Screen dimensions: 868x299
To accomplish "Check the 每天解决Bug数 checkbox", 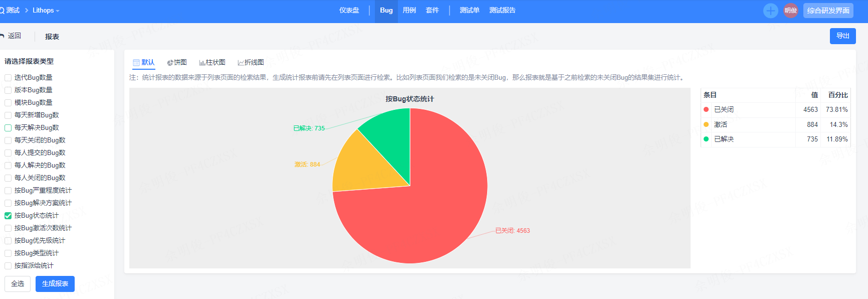I will click(8, 128).
